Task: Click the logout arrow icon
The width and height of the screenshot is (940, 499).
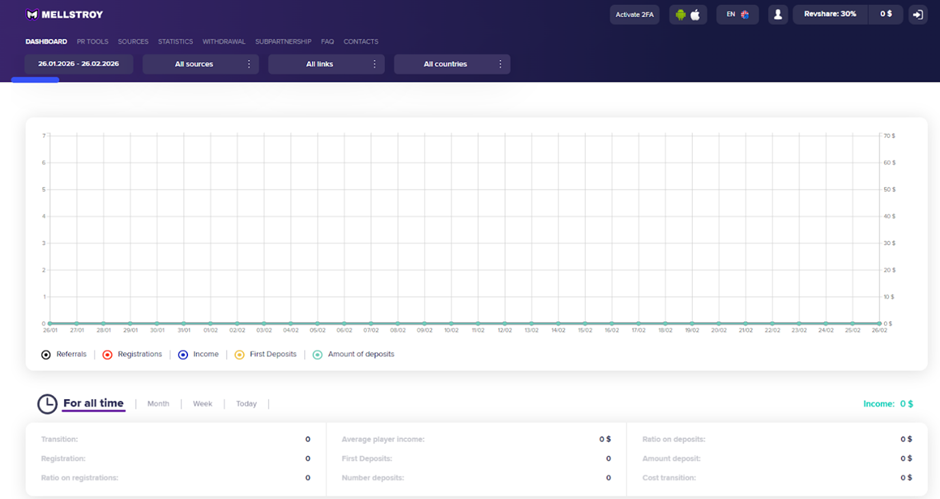Action: pos(917,15)
